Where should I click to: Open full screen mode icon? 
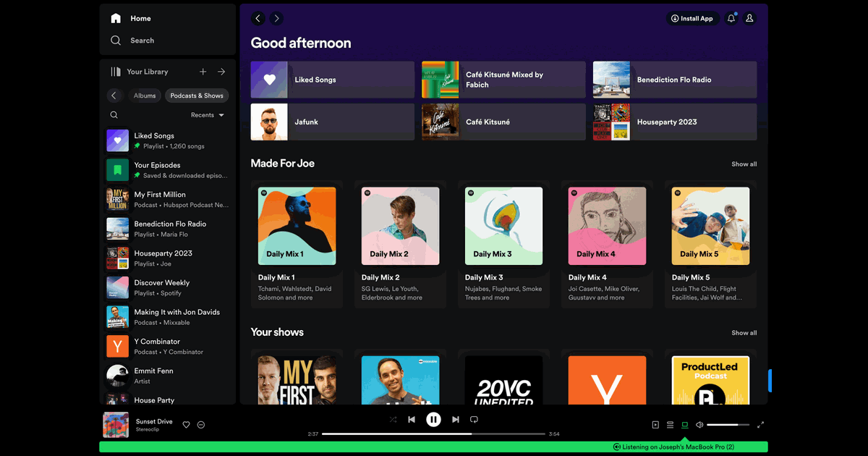pyautogui.click(x=761, y=425)
